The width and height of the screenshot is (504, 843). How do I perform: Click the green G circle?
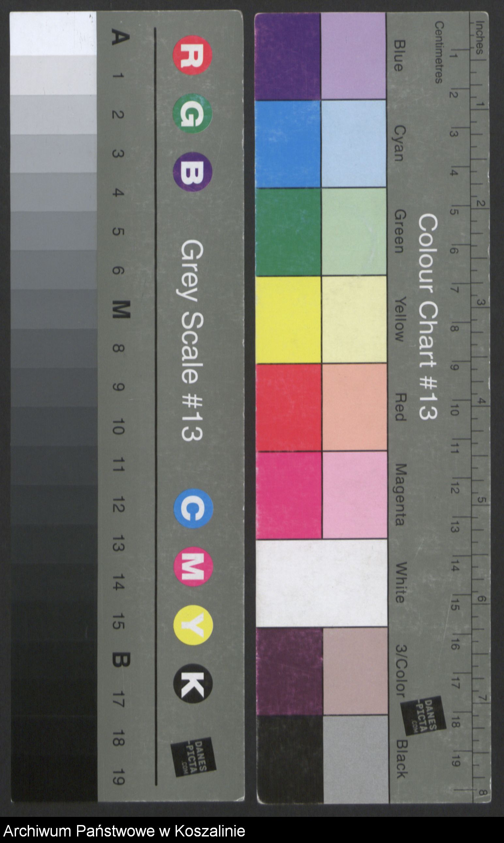pyautogui.click(x=193, y=113)
